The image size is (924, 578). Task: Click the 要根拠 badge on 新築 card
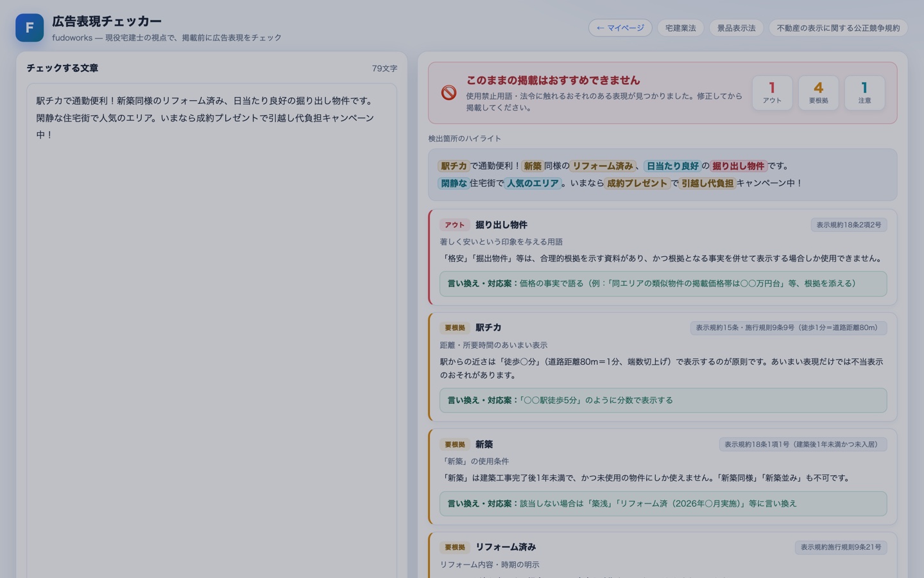454,444
